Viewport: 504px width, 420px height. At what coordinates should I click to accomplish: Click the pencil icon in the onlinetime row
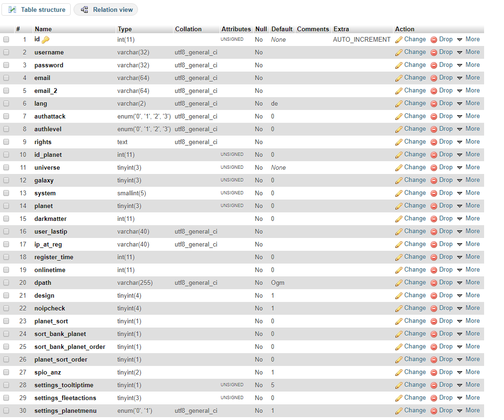[399, 270]
